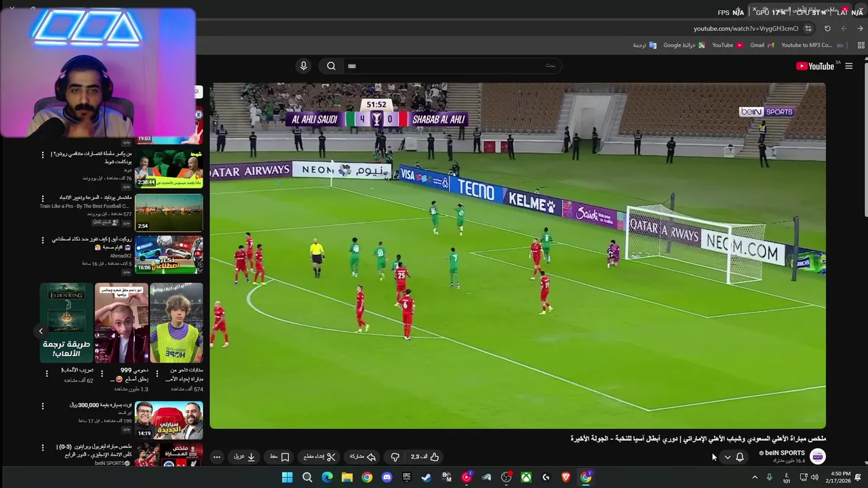Create a clip with the scissors button
868x488 pixels.
pos(319,457)
